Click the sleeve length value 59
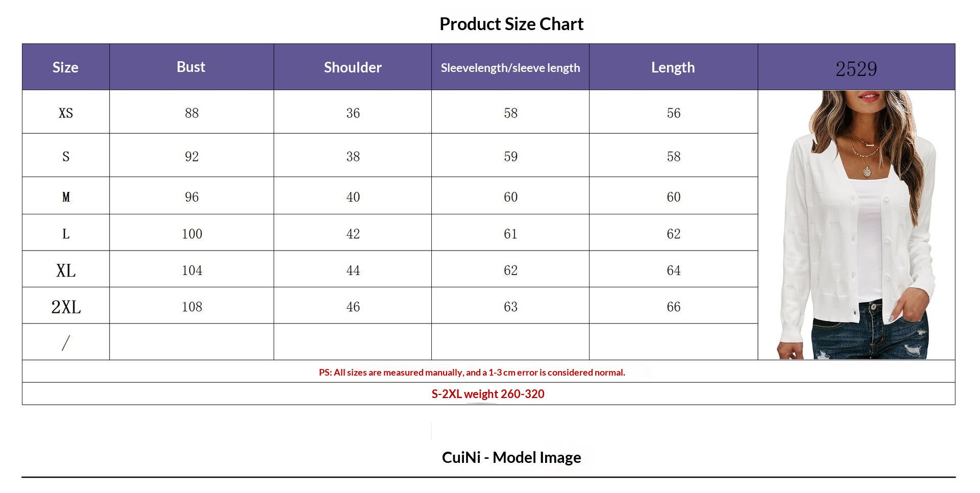The width and height of the screenshot is (980, 493). tap(510, 156)
